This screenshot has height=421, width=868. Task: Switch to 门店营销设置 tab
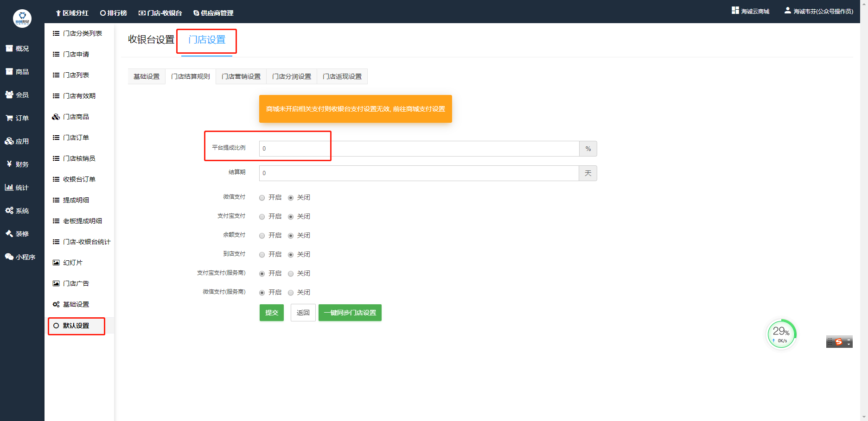point(241,76)
